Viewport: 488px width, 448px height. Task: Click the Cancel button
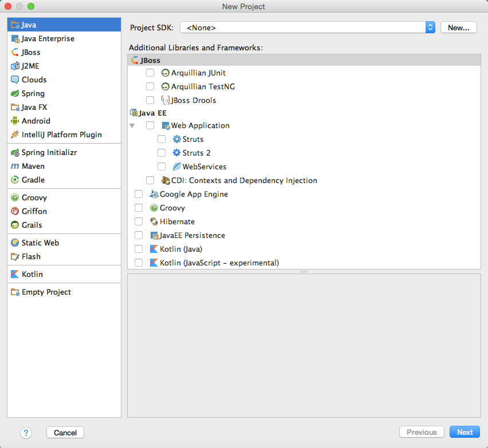pyautogui.click(x=65, y=433)
